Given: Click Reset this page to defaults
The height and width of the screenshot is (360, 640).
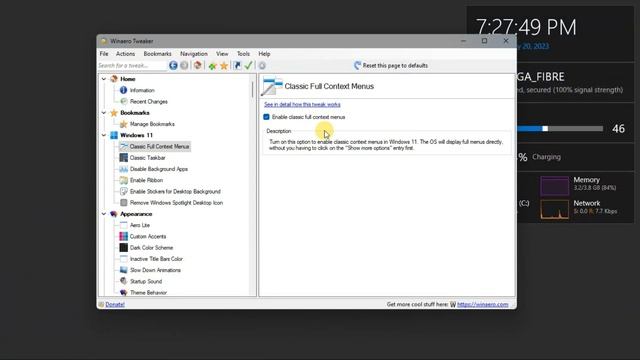Looking at the screenshot, I should (x=391, y=65).
